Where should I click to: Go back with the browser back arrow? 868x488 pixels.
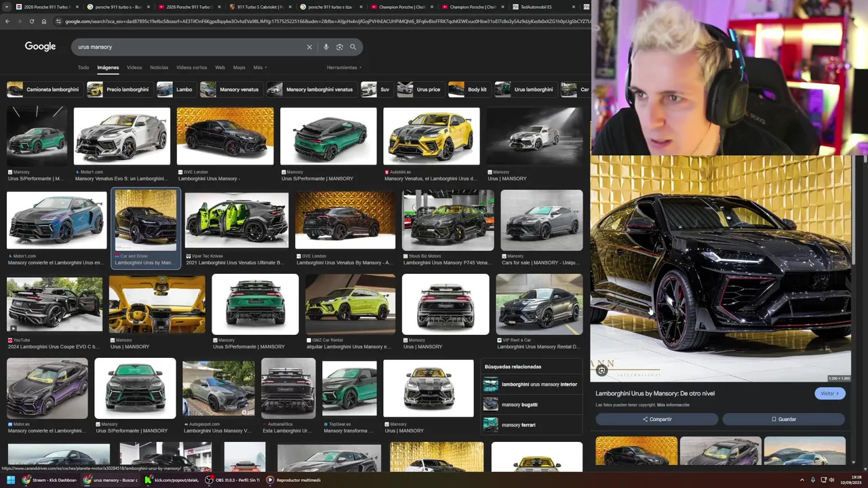point(7,21)
